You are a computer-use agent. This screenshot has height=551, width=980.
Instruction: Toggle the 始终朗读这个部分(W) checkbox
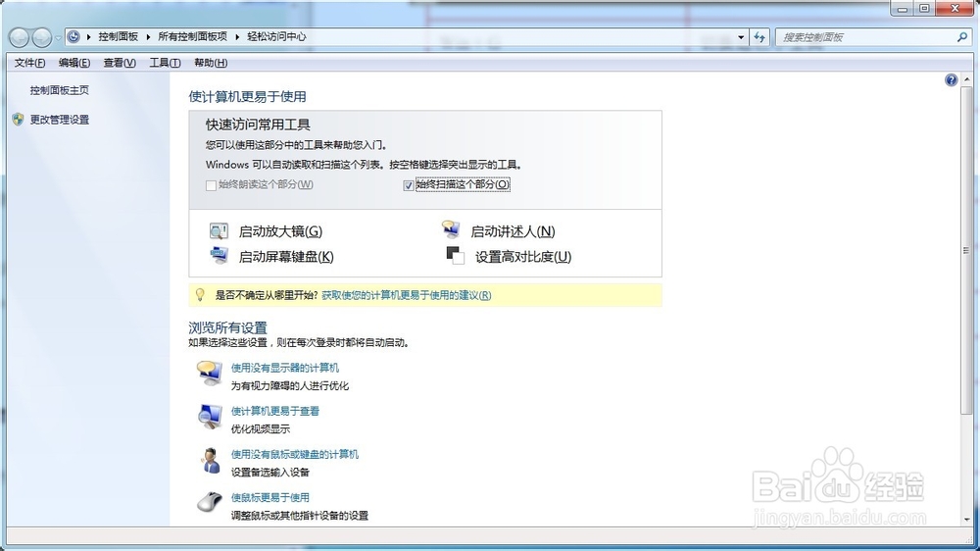[x=211, y=185]
